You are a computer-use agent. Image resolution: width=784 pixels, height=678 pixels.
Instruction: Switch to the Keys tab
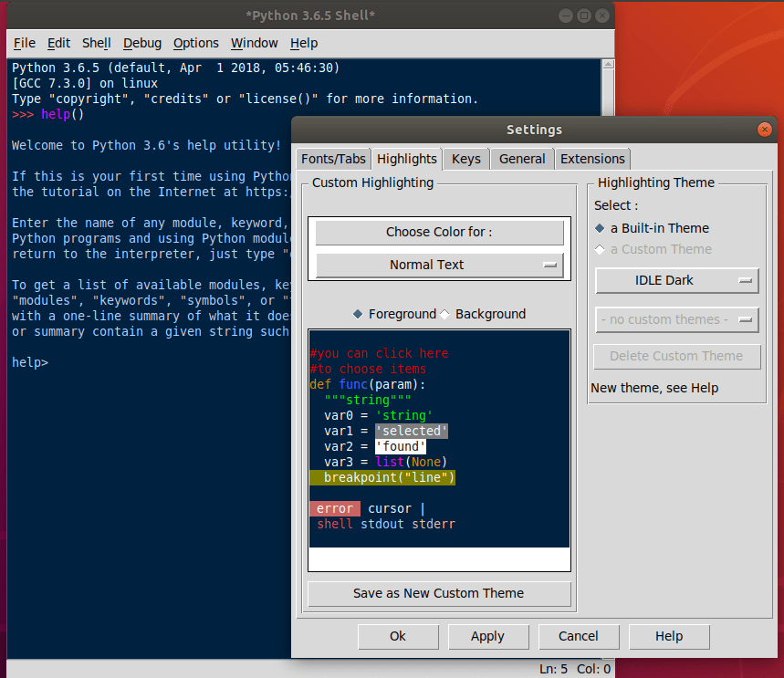pos(465,159)
